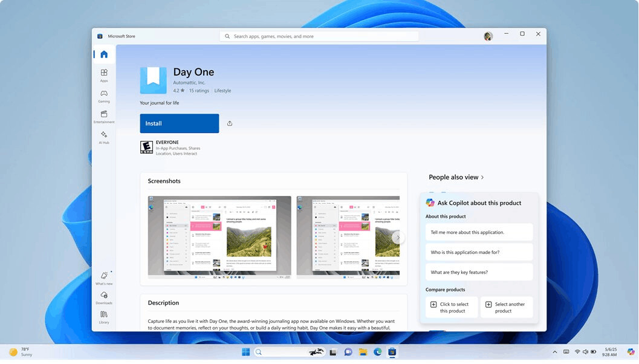Click the 4.2 star rating
The height and width of the screenshot is (364, 639).
click(x=178, y=91)
